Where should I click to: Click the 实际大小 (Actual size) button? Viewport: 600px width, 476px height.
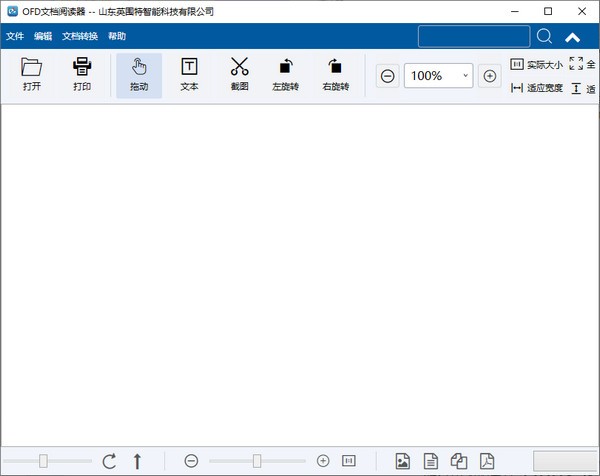coord(537,64)
